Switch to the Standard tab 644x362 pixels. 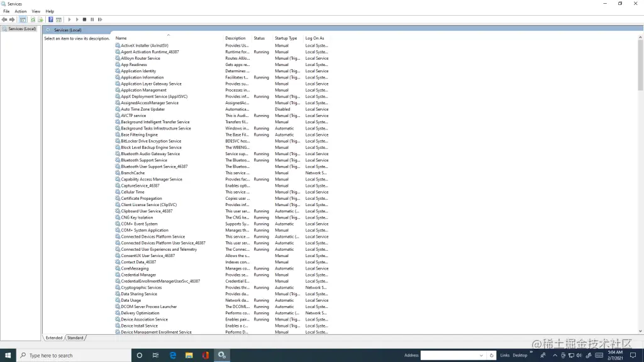[75, 337]
